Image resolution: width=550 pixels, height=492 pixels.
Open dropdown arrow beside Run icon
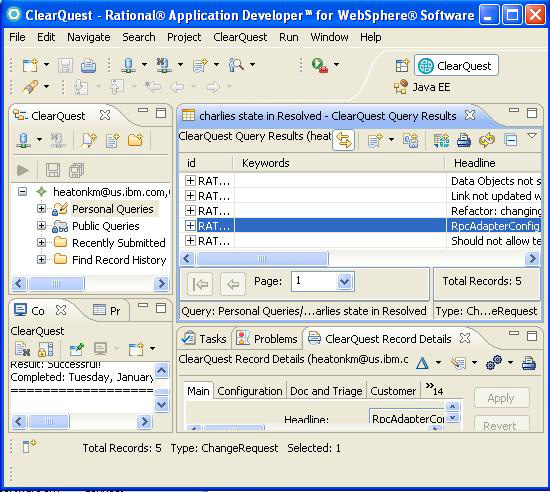pyautogui.click(x=336, y=65)
